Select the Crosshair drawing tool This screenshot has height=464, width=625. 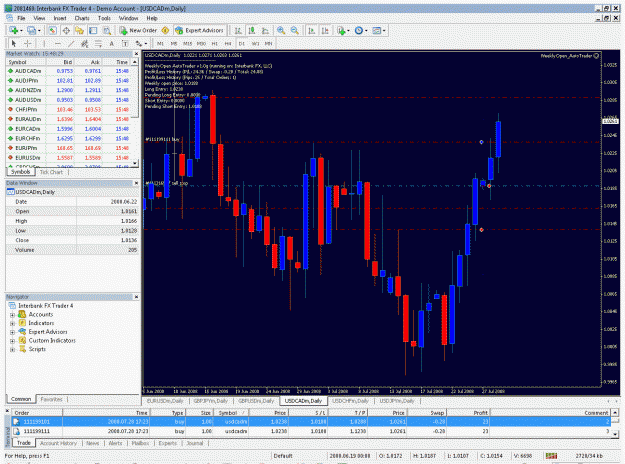click(x=28, y=43)
